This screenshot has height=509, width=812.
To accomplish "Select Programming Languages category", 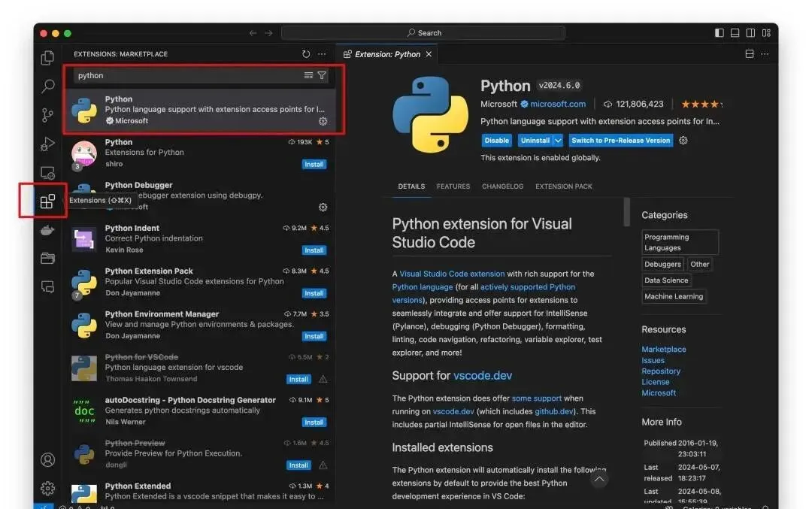I will coord(680,242).
